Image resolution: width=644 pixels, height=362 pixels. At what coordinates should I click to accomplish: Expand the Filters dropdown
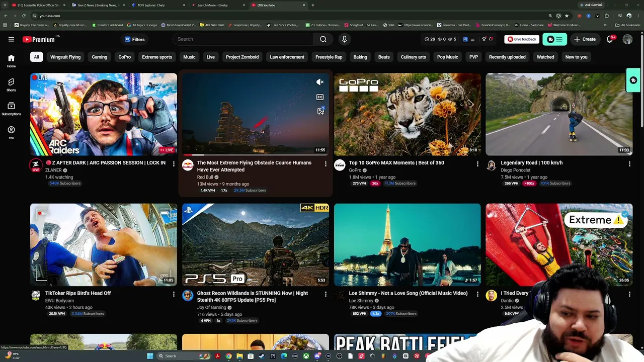(x=134, y=39)
